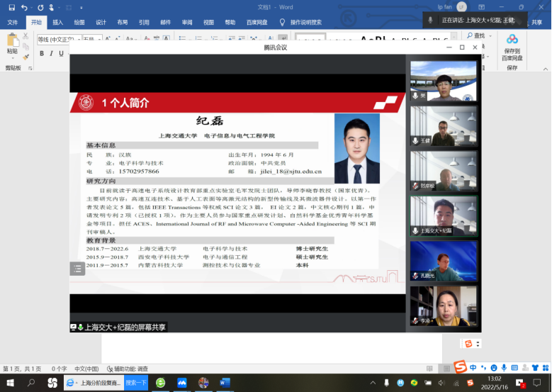This screenshot has height=392, width=552.
Task: Click the Undo arrow in Word title bar
Action: coord(25,7)
